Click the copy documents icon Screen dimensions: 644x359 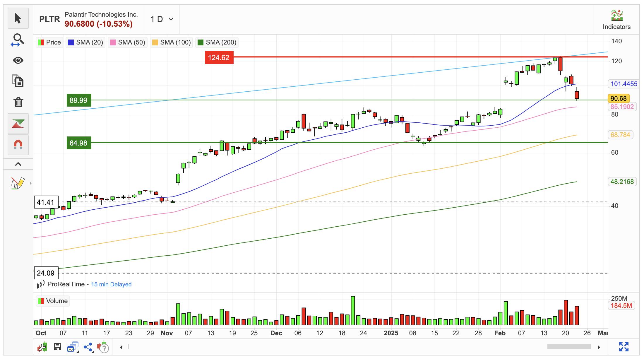pos(18,81)
